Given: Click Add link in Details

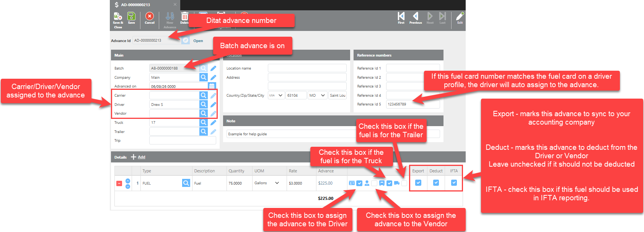Looking at the screenshot, I should (142, 157).
